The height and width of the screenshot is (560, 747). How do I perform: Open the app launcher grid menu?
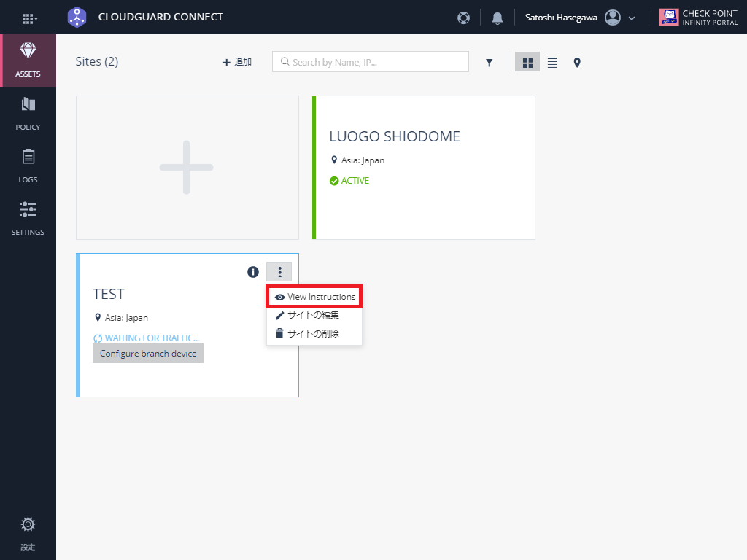[29, 18]
